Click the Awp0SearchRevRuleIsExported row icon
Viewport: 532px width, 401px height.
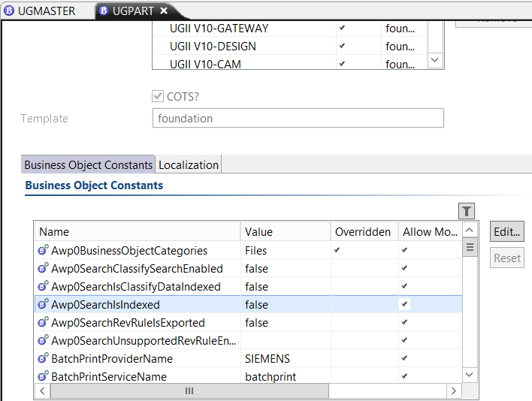click(43, 323)
